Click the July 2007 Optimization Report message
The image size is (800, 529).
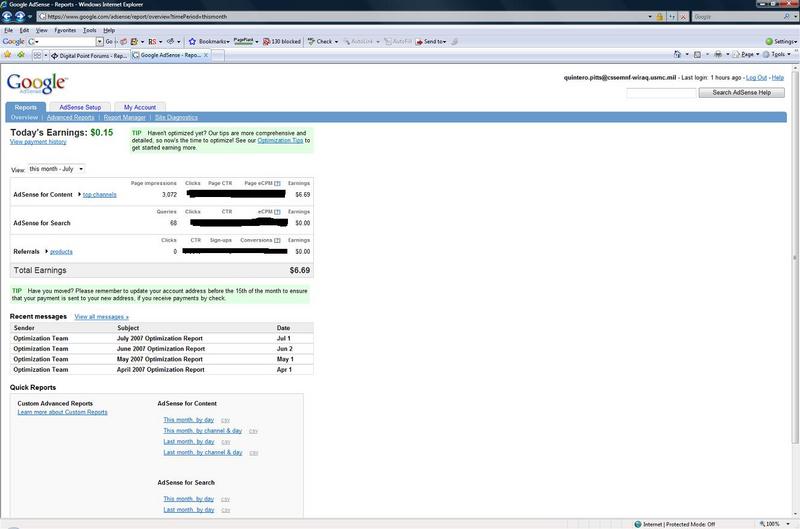point(160,339)
